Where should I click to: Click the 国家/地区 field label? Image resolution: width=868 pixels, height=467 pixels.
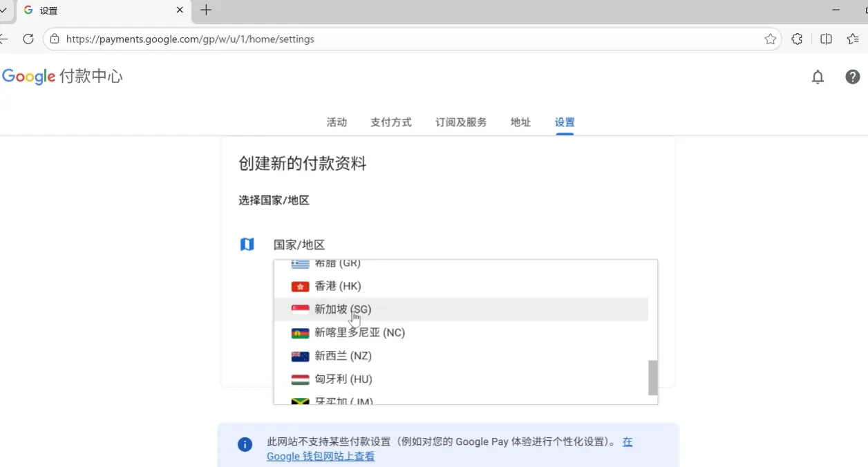(299, 245)
